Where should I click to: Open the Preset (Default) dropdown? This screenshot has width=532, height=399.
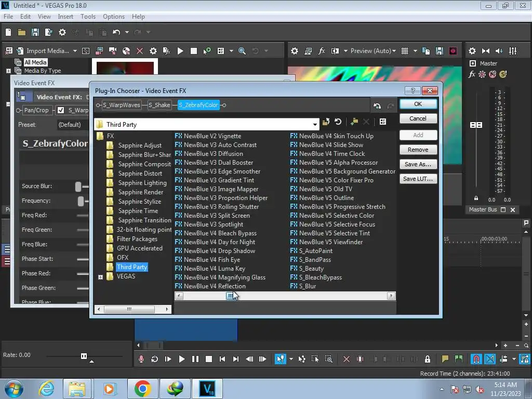click(x=73, y=125)
